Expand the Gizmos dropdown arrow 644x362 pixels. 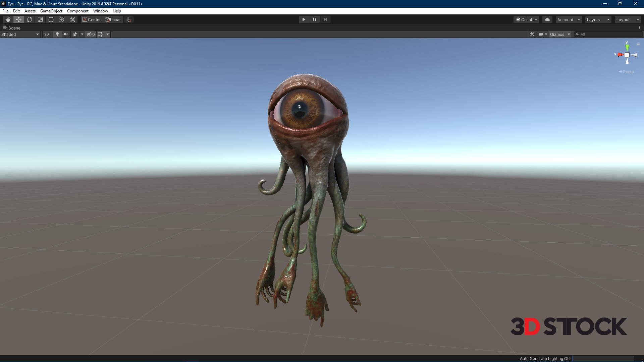569,34
